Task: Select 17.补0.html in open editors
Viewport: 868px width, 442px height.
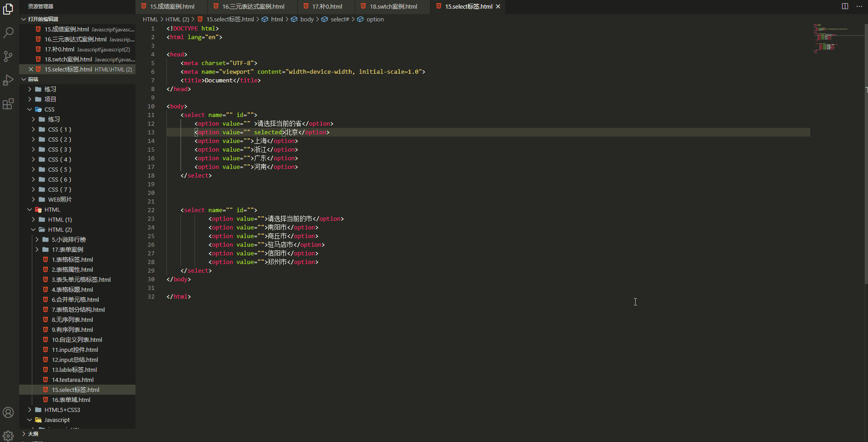Action: click(x=77, y=49)
